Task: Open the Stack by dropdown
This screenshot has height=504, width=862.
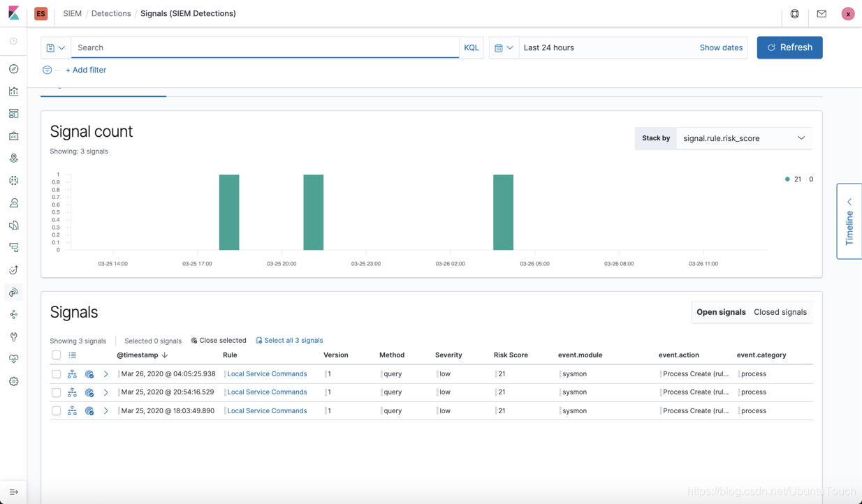Action: pos(744,138)
